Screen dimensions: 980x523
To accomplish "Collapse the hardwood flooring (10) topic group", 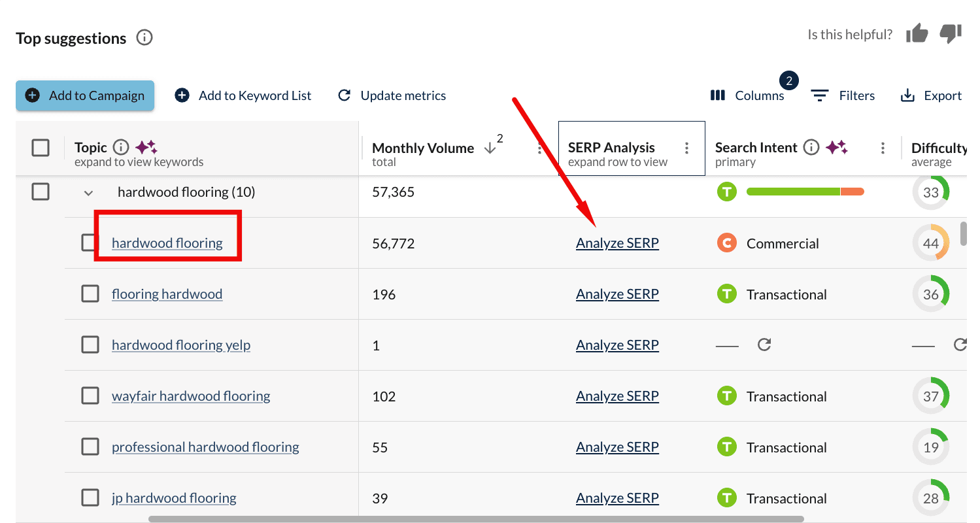I will (x=89, y=193).
